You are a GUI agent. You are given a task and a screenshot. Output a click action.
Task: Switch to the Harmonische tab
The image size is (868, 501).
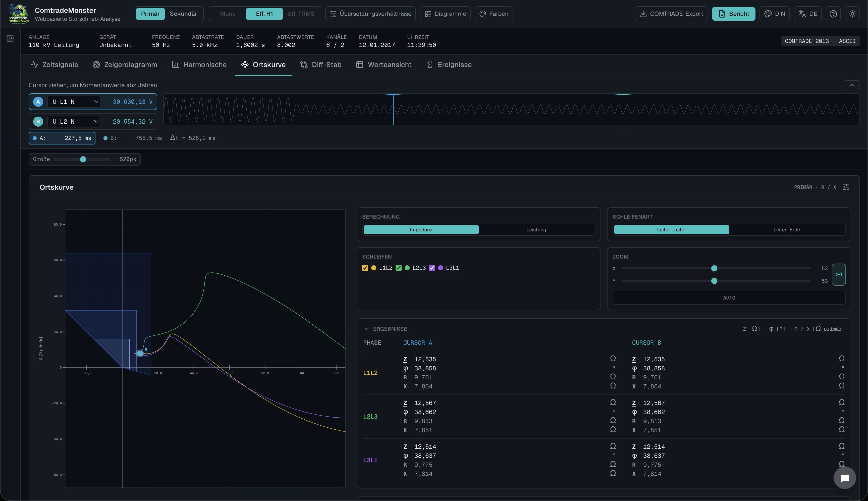coord(199,65)
